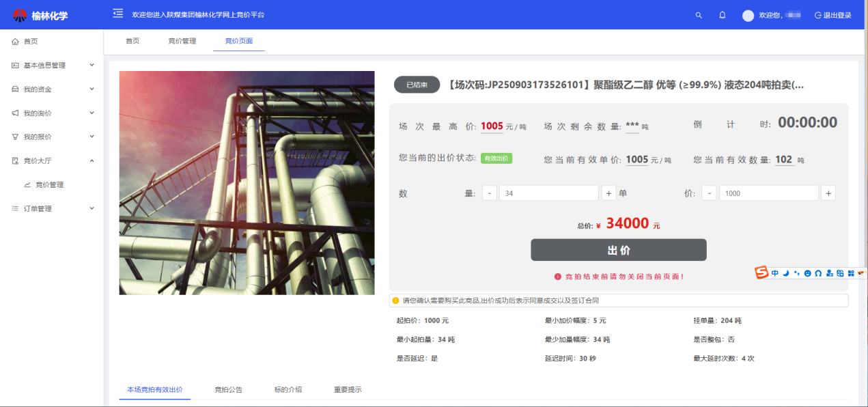Collapse sidebar with the hamburger menu icon
This screenshot has height=407, width=868.
118,14
